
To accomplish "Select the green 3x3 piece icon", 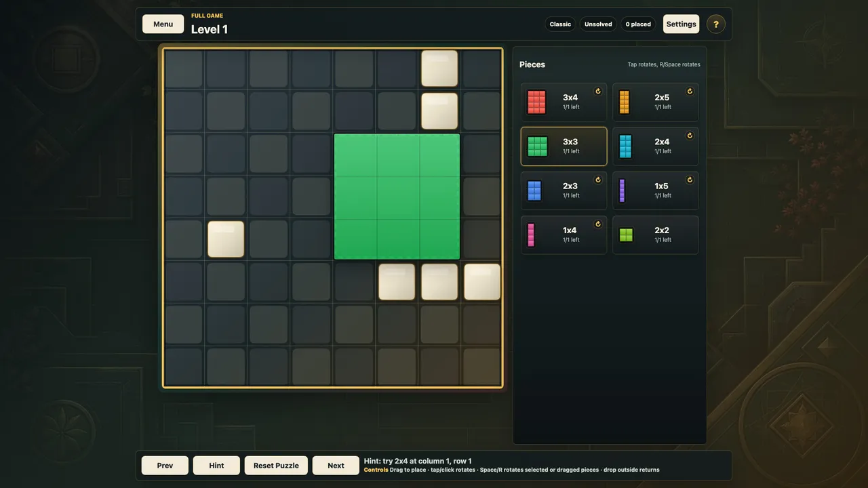I will 537,146.
